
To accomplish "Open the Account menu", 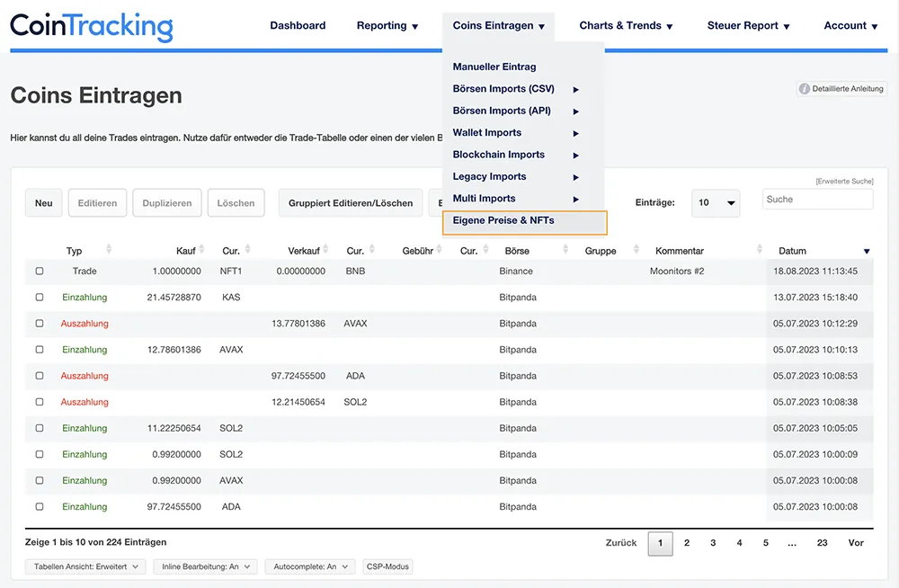I will point(850,26).
